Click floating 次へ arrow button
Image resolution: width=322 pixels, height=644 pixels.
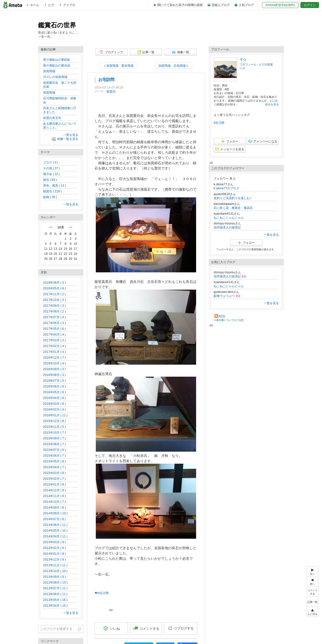click(x=312, y=572)
